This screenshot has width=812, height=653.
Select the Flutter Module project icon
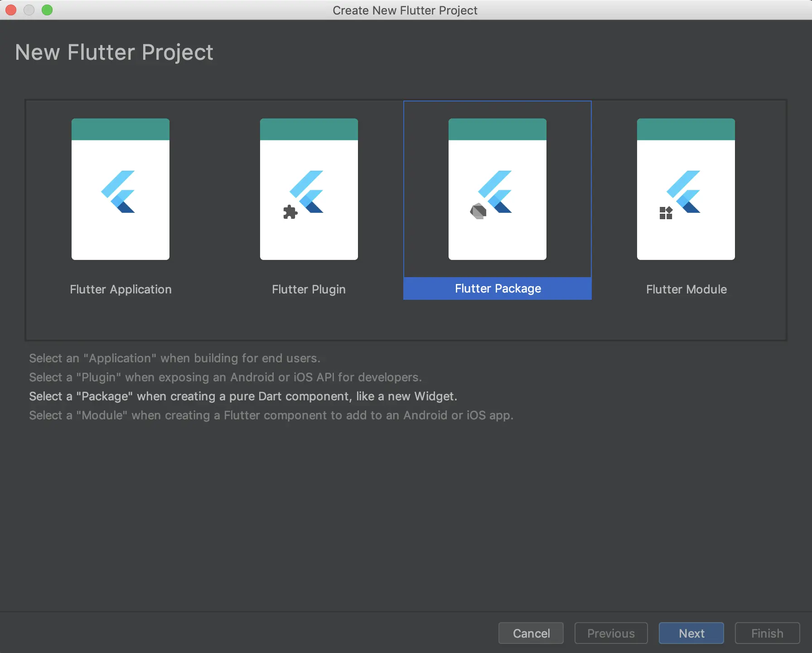coord(686,189)
